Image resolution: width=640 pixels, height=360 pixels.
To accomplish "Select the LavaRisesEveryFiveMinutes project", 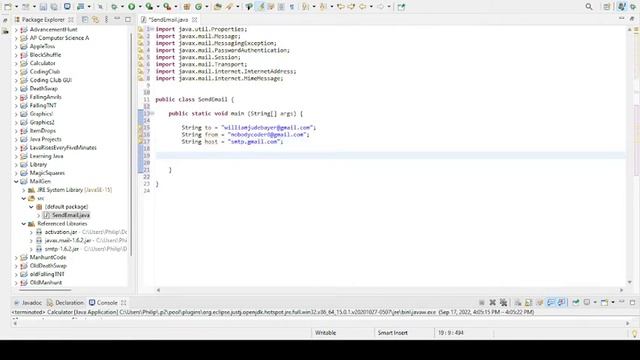I will click(63, 148).
